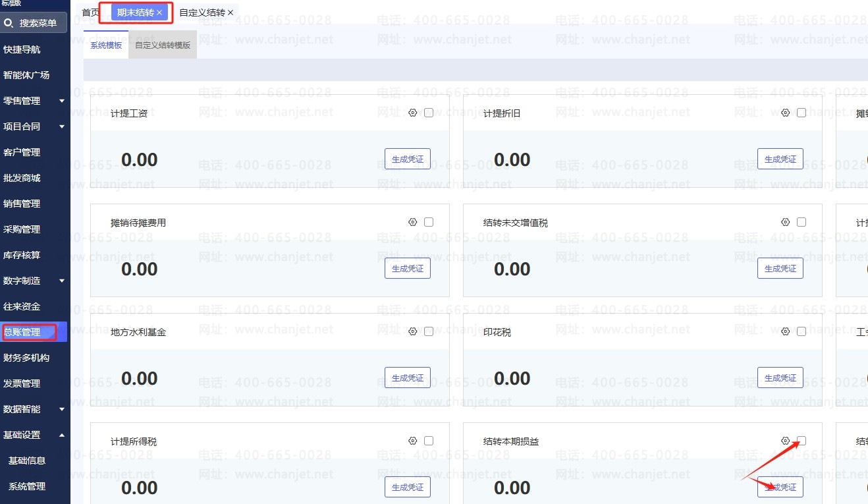Click 生成凭证 for 地方水利基金

[408, 378]
